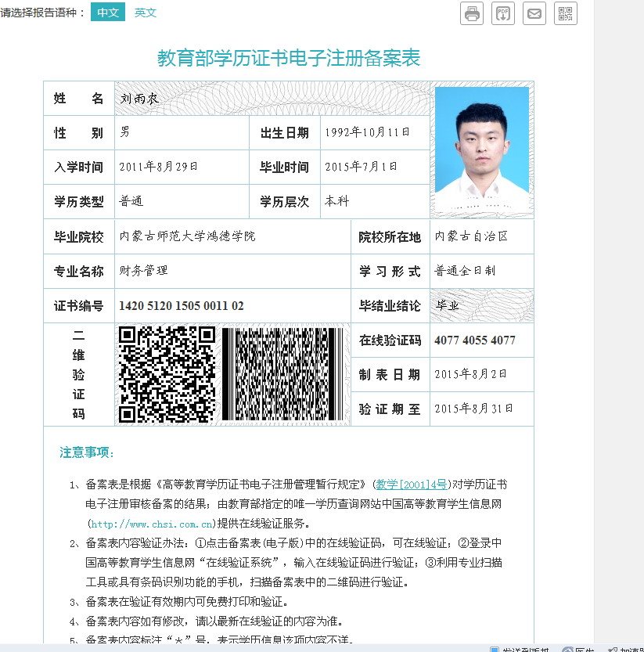This screenshot has width=644, height=652.
Task: Print the registration form with printer icon
Action: (x=472, y=13)
